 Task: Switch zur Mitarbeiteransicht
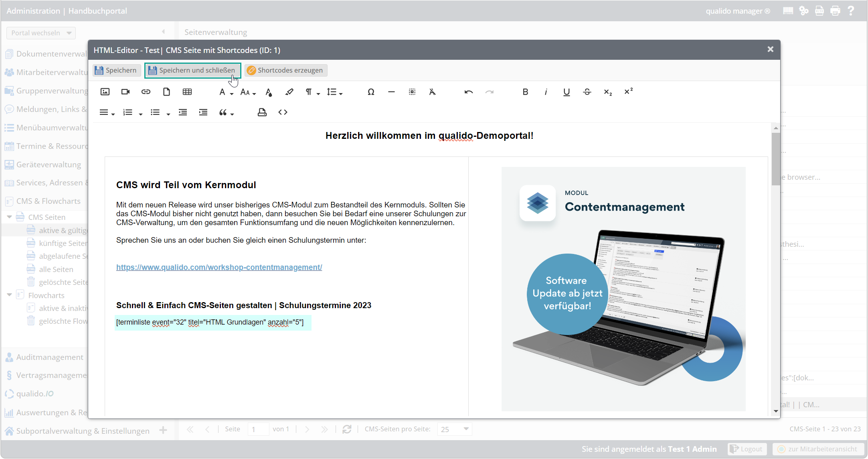point(818,449)
